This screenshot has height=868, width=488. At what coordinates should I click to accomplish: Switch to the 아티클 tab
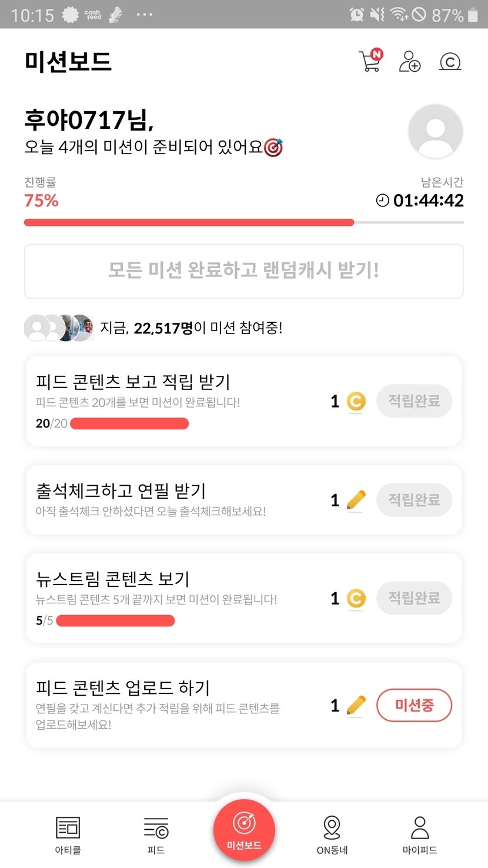click(68, 834)
